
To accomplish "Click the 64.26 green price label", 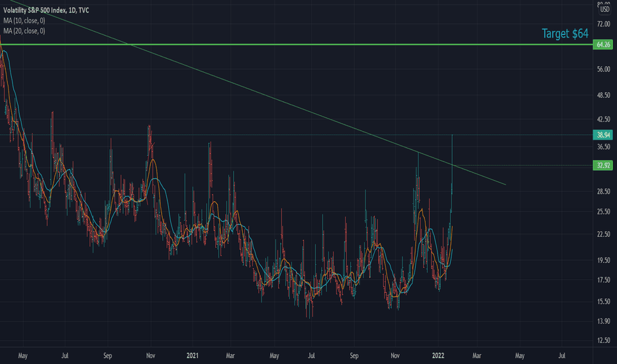I will click(x=603, y=44).
